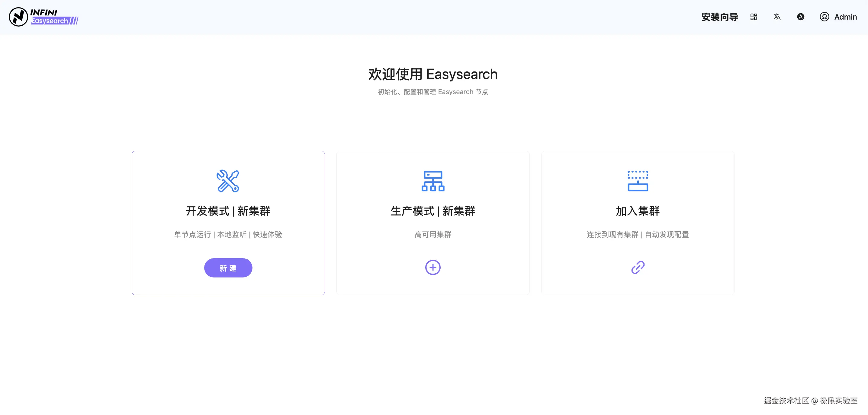Click the join cluster dotted-box icon

tap(638, 181)
